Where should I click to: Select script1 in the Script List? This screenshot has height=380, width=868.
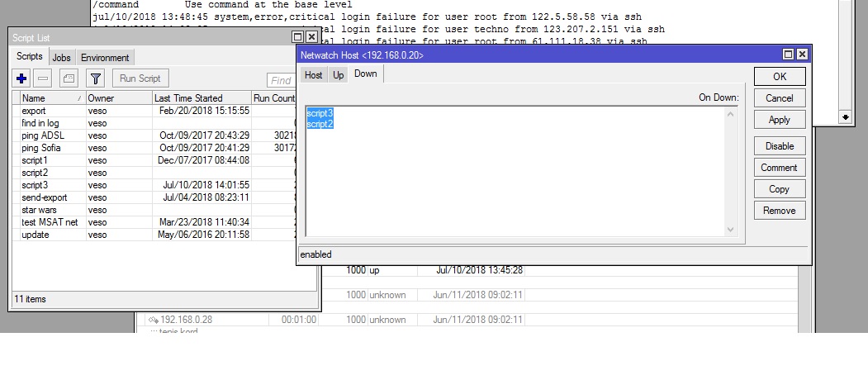(x=155, y=160)
